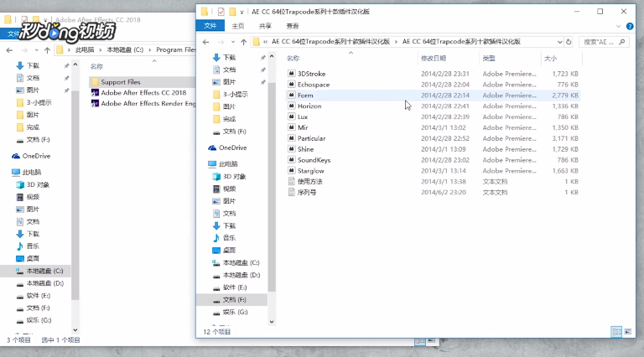Click 此电脑 breadcrumb in After Effects window
This screenshot has width=644, height=357.
pos(85,49)
